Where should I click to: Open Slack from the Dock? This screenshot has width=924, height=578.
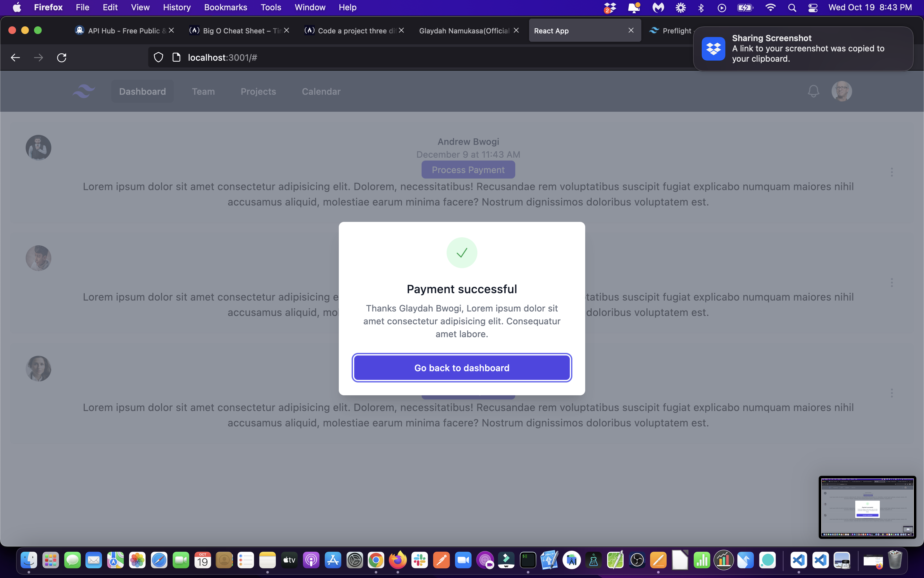click(419, 560)
